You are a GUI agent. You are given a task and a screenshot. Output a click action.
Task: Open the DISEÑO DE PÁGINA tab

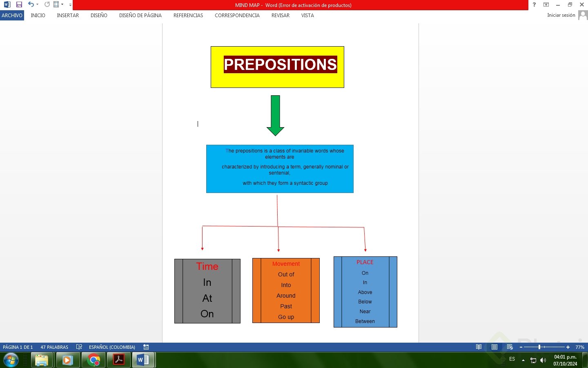click(140, 15)
